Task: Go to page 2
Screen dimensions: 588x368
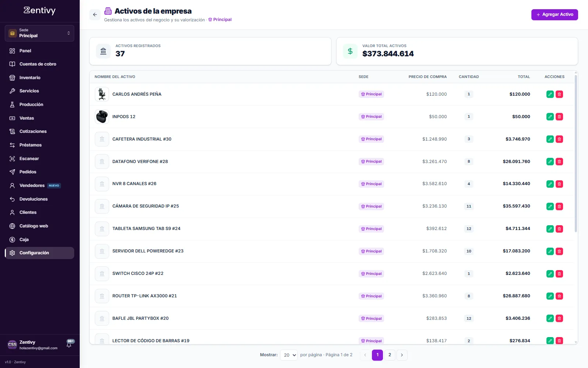Action: point(390,355)
